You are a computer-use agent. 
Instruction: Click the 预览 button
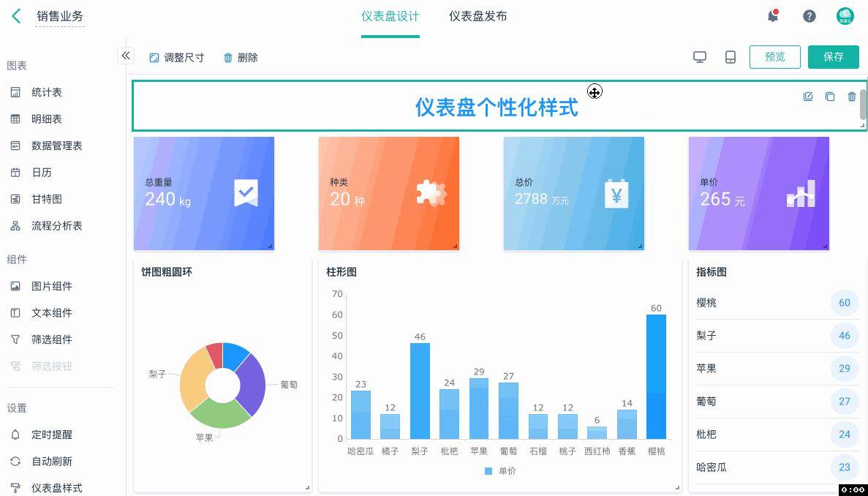[x=774, y=57]
